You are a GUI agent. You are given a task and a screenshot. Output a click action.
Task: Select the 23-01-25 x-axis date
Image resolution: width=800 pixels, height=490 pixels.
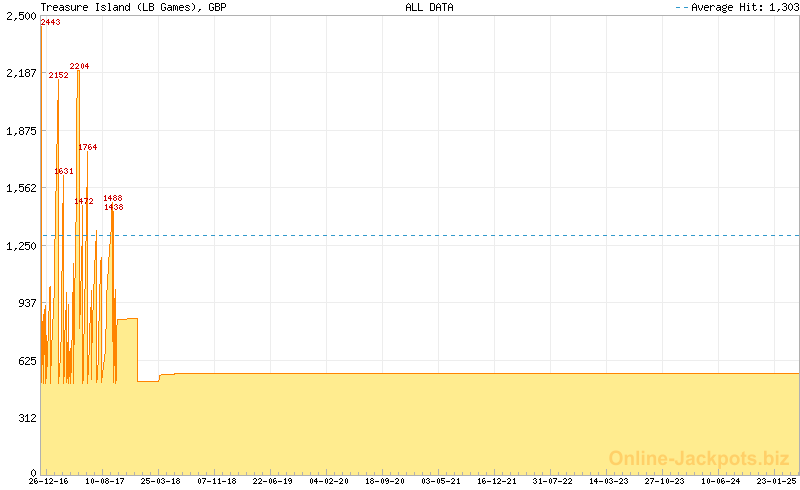776,481
